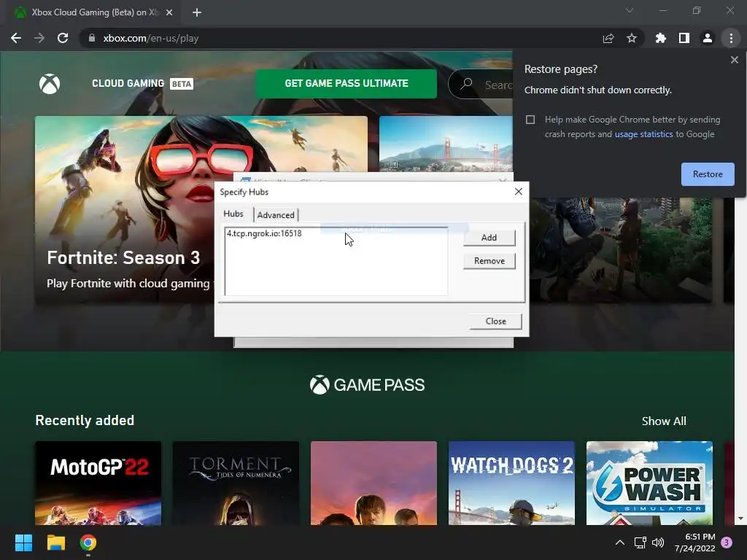
Task: Open the Chrome profile avatar
Action: [708, 38]
